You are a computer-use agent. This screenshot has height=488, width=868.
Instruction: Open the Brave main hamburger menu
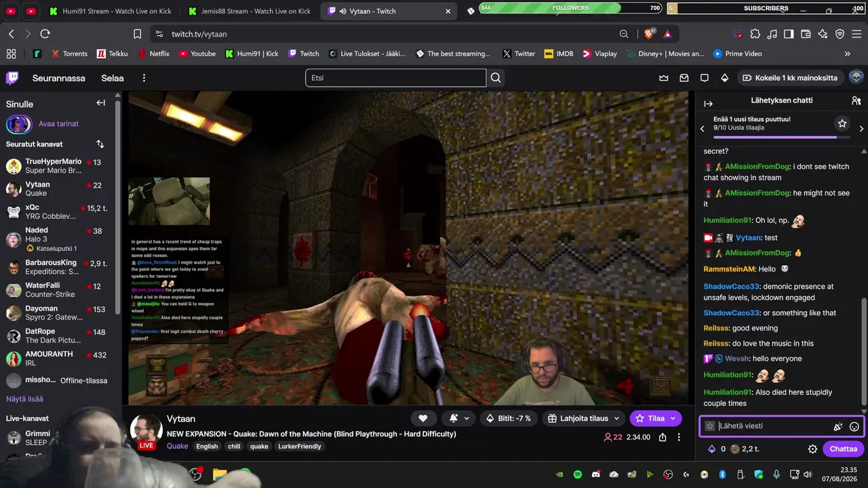point(856,34)
